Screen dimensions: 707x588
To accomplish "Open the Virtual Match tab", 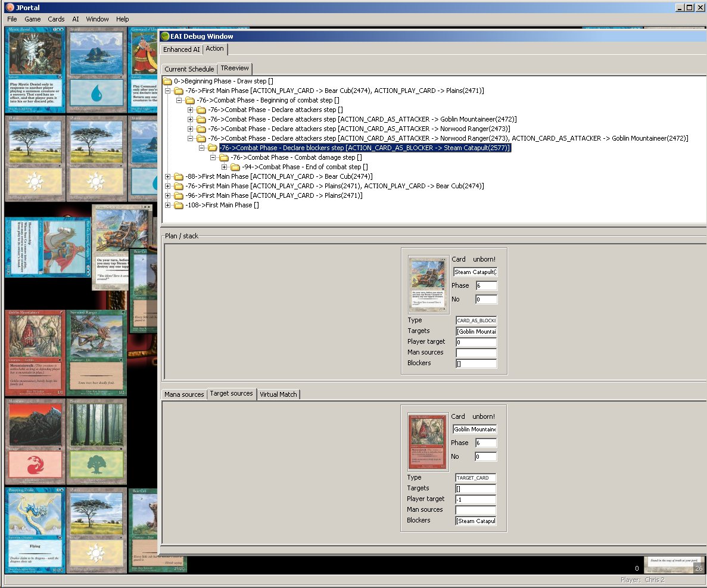I will coord(278,394).
